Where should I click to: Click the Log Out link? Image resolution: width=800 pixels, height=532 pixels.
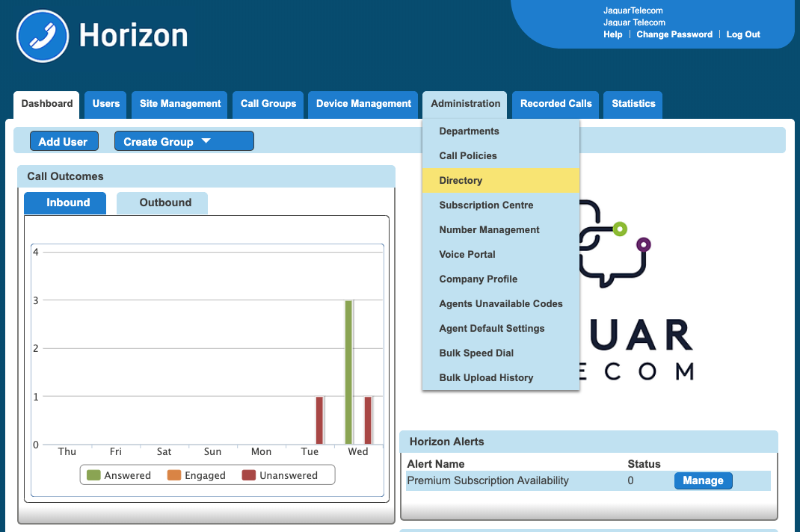[743, 34]
